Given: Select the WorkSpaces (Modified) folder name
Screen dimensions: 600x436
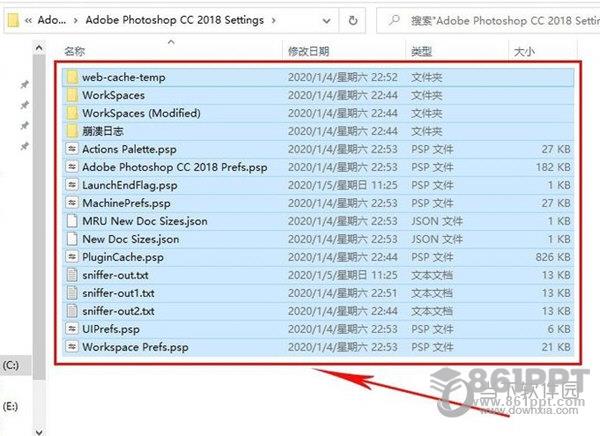Looking at the screenshot, I should click(x=141, y=113).
